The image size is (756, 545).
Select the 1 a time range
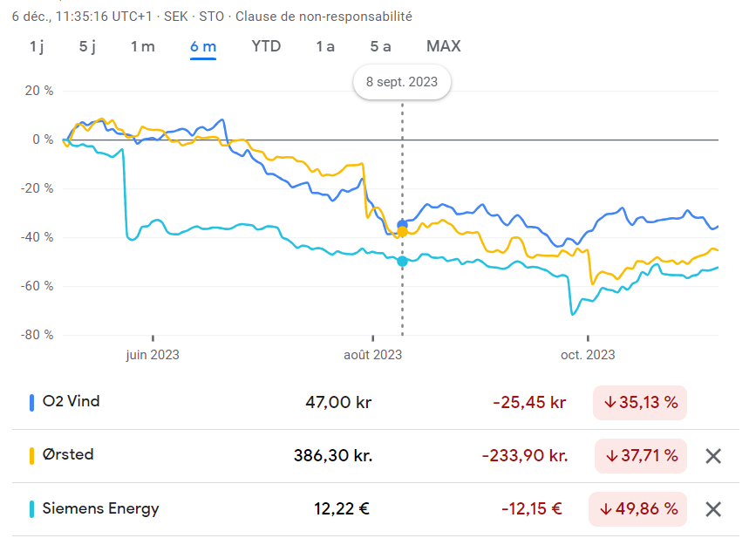point(325,46)
